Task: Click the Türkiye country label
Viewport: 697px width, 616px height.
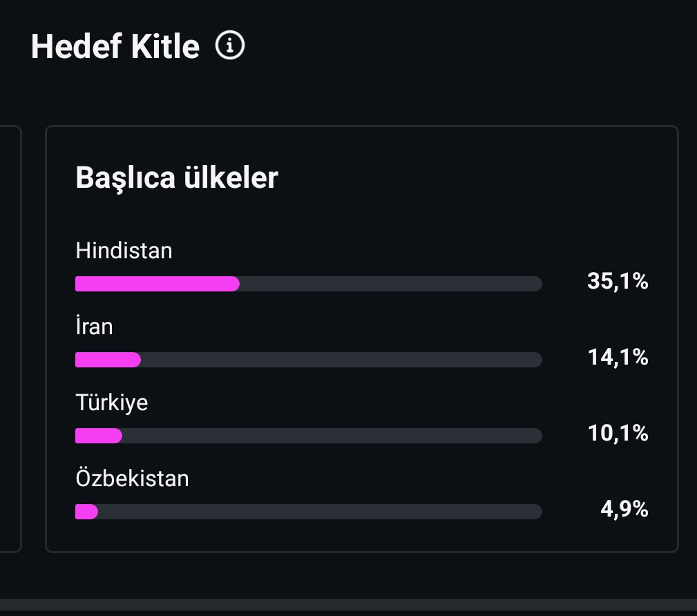Action: pyautogui.click(x=112, y=403)
